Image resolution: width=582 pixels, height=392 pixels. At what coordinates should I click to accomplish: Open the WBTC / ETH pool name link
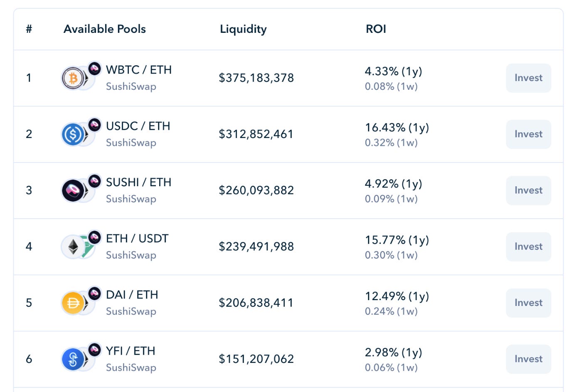pyautogui.click(x=138, y=70)
